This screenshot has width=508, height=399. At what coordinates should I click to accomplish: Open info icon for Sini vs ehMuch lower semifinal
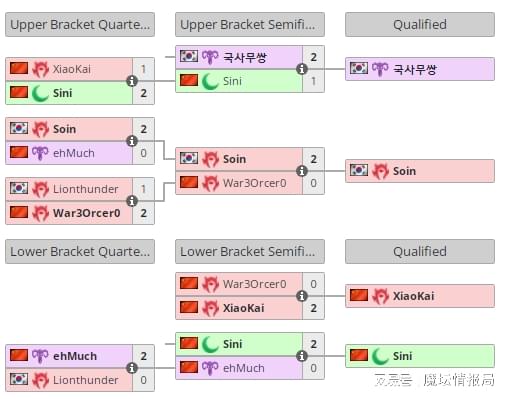tap(302, 356)
